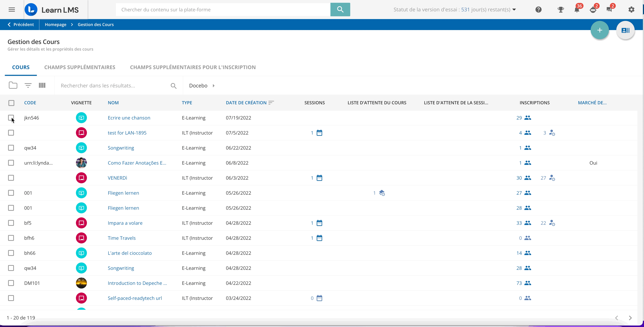Expand the Docebo category arrow
This screenshot has width=644, height=327.
(x=213, y=86)
